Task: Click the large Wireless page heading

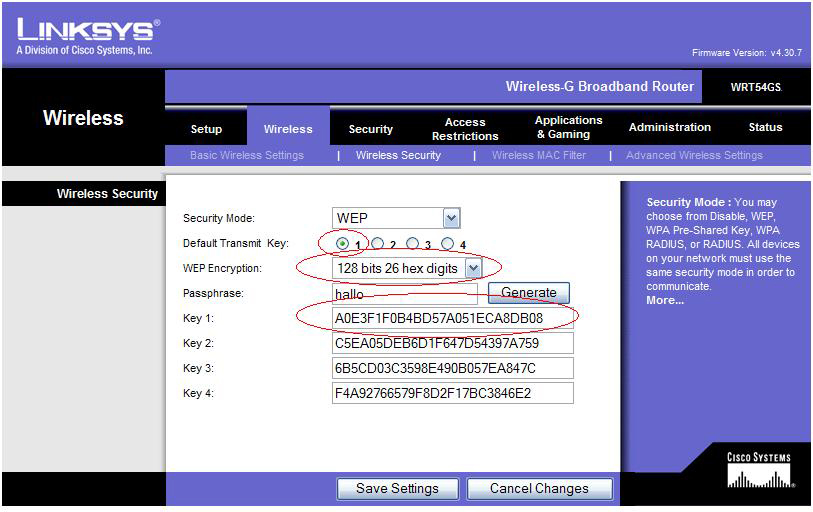Action: click(x=83, y=118)
